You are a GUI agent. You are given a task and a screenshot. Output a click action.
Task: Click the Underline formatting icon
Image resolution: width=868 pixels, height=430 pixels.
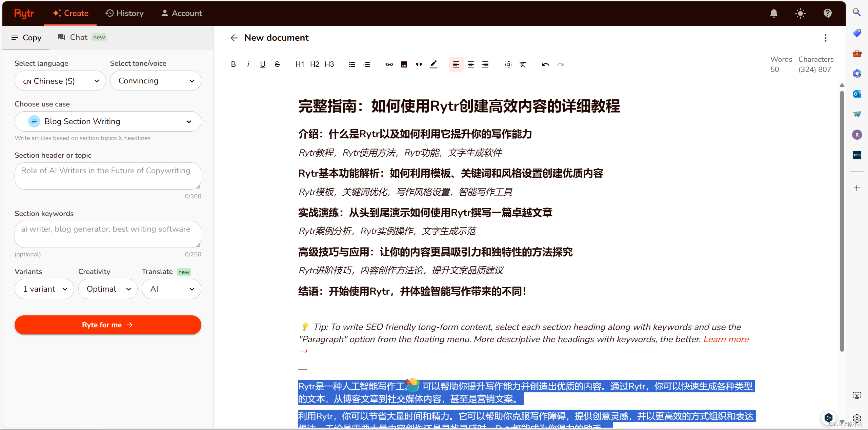[262, 65]
